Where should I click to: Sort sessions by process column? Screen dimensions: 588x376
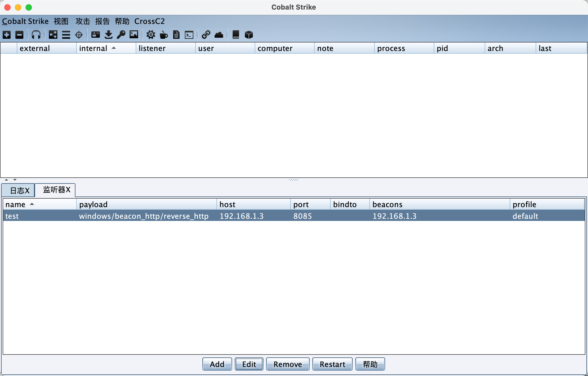[x=404, y=48]
